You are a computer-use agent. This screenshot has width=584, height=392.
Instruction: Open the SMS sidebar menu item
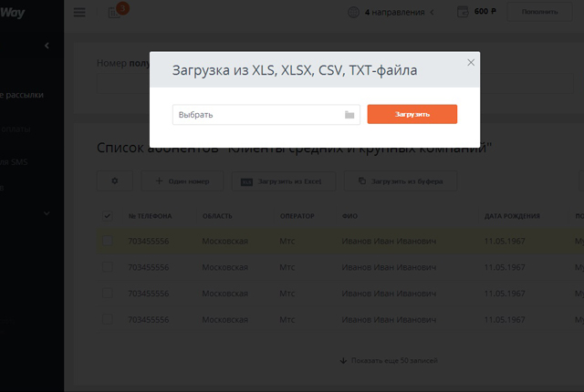click(14, 161)
